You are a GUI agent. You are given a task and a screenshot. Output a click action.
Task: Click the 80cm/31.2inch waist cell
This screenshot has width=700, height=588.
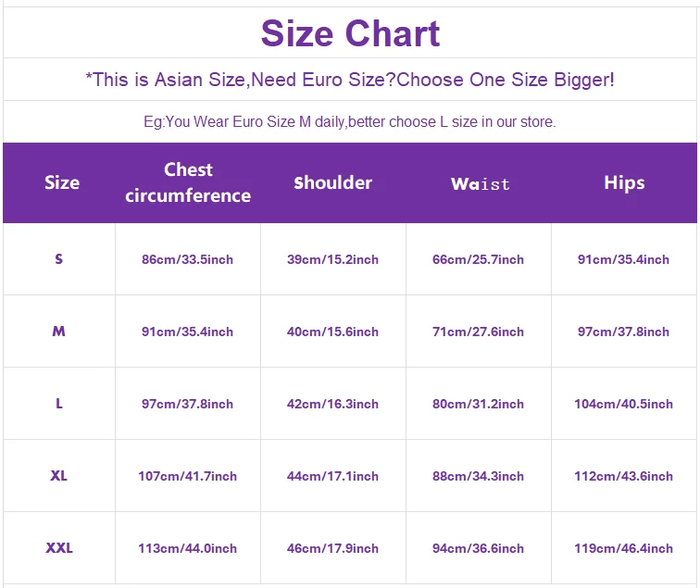478,404
